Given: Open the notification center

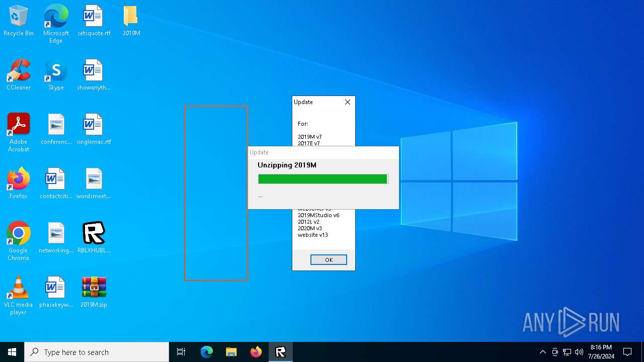Looking at the screenshot, I should coord(627,352).
